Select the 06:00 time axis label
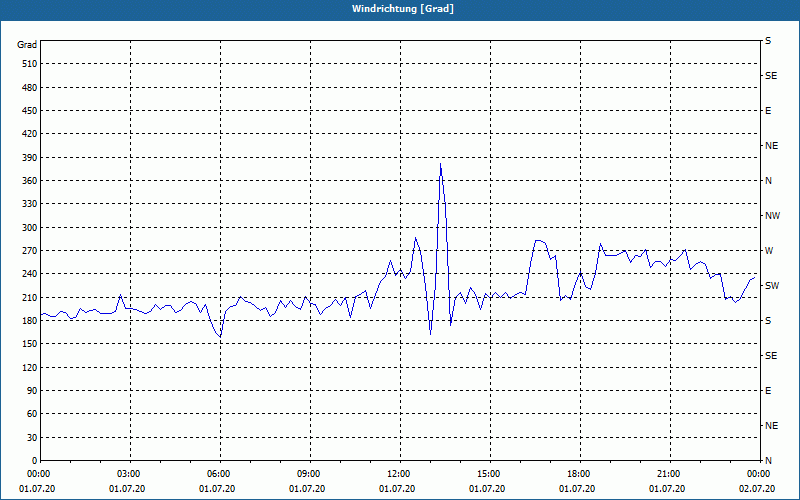Viewport: 800px width, 500px height. 220,474
